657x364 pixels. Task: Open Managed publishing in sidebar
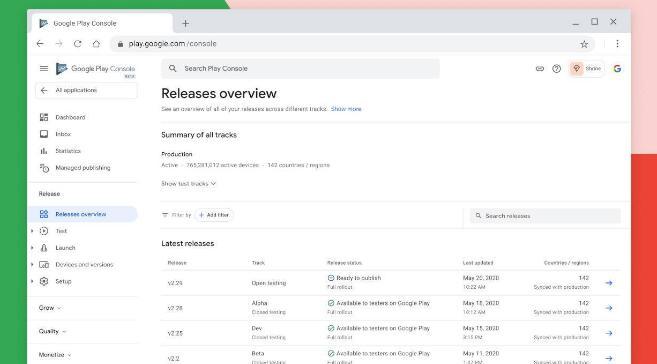point(75,168)
